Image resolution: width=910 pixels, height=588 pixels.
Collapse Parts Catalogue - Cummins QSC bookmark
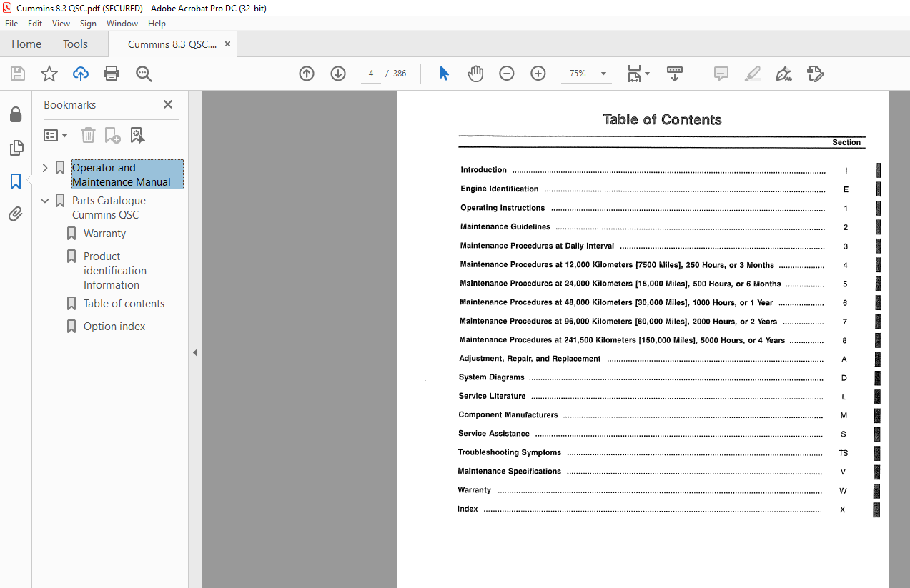46,201
